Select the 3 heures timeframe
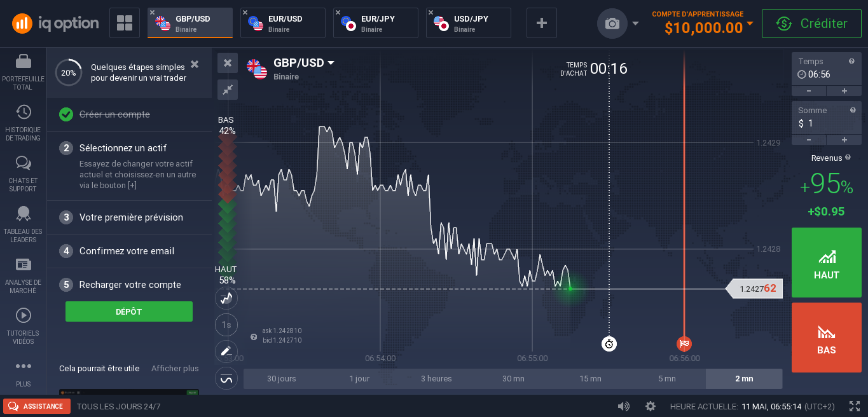 (436, 379)
